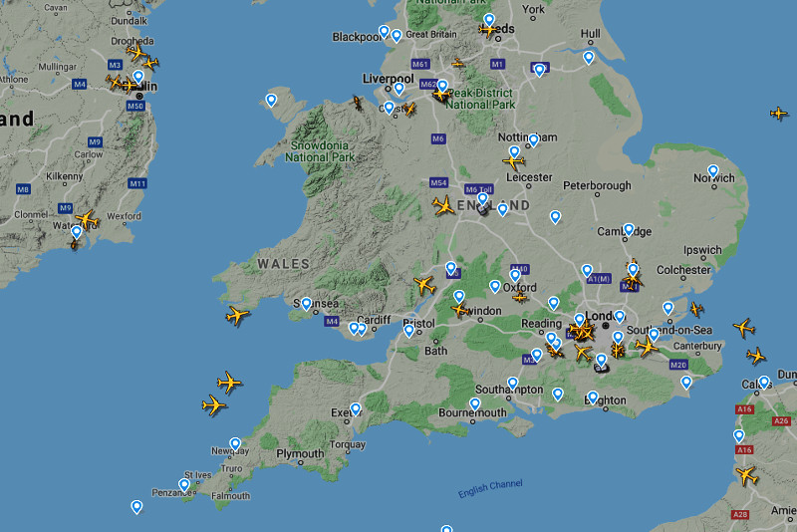Click the airplane west of Birmingham near M54
The image size is (797, 532).
coord(443,206)
